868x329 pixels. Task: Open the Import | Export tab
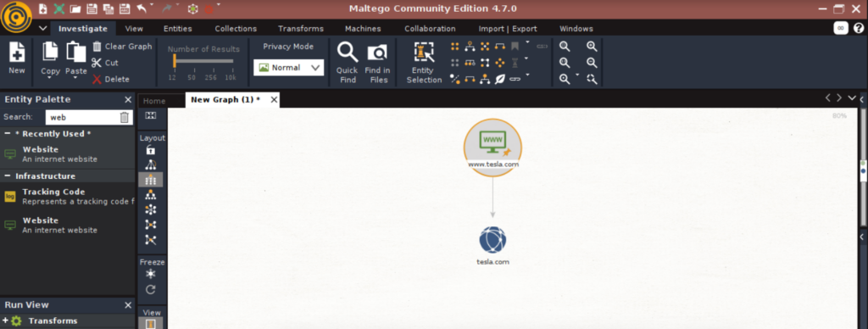pyautogui.click(x=508, y=29)
